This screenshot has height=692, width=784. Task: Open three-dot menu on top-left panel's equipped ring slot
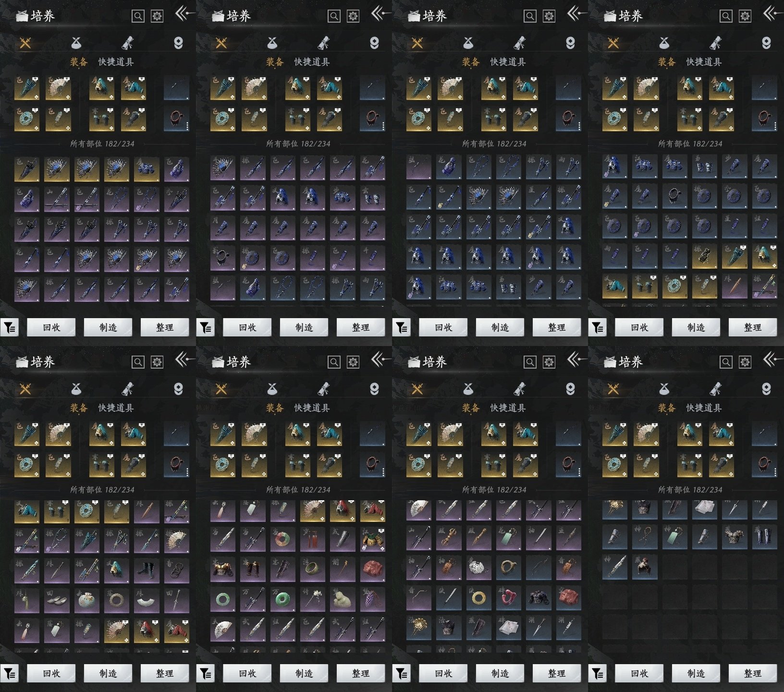point(187,126)
